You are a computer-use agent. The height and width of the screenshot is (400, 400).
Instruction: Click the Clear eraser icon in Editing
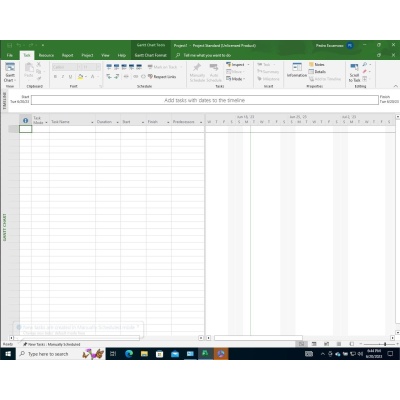(x=365, y=71)
